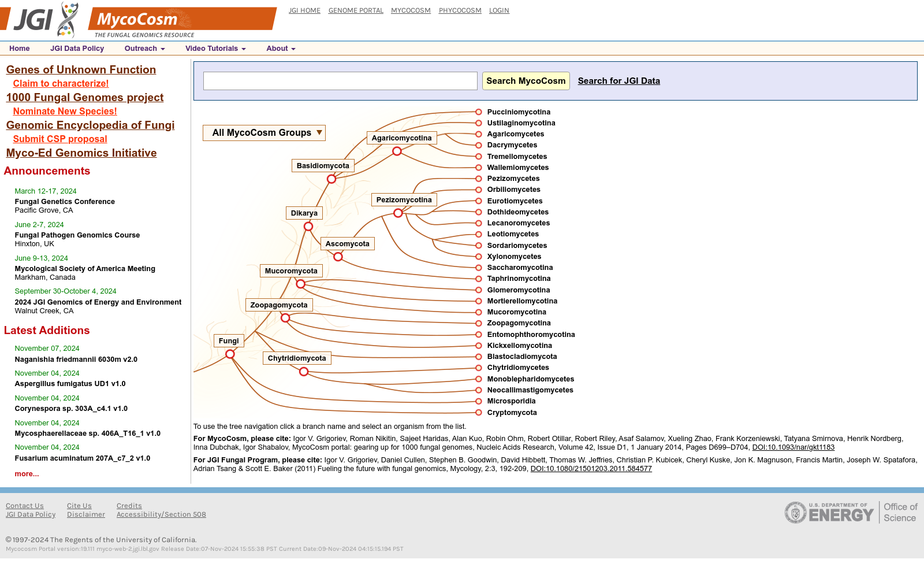Click the Department of Energy logo
The image size is (924, 578).
[x=851, y=513]
